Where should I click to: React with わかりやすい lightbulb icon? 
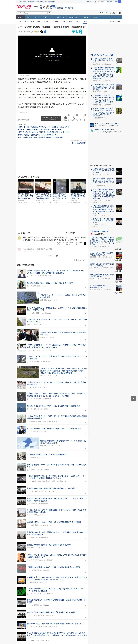[x=74, y=118]
